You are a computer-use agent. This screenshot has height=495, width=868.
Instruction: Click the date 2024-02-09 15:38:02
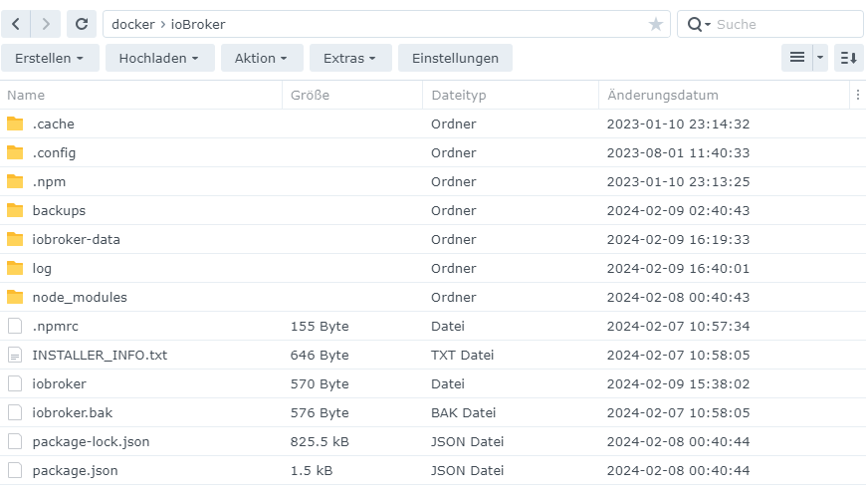(x=678, y=383)
